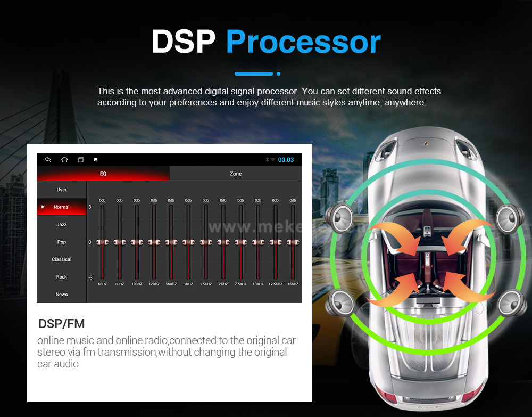Open recent apps via overlapping squares icon
Screen dimensions: 532x417
[81, 160]
